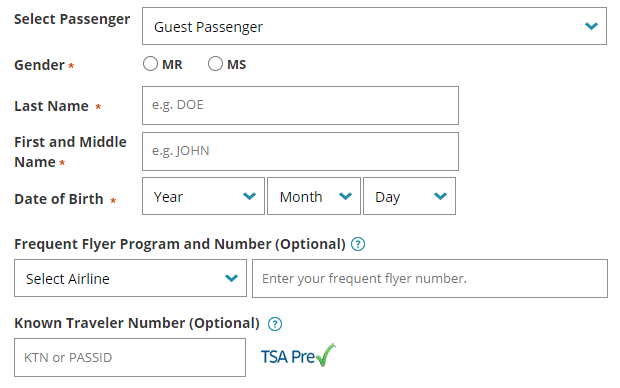Focus the Last Name input field
Image resolution: width=620 pixels, height=388 pixels.
[x=301, y=106]
